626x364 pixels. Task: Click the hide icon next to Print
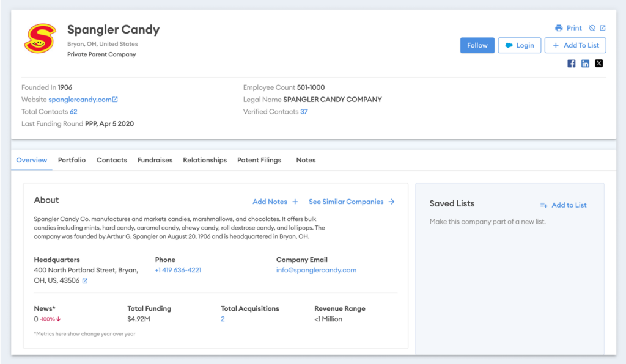pyautogui.click(x=592, y=28)
